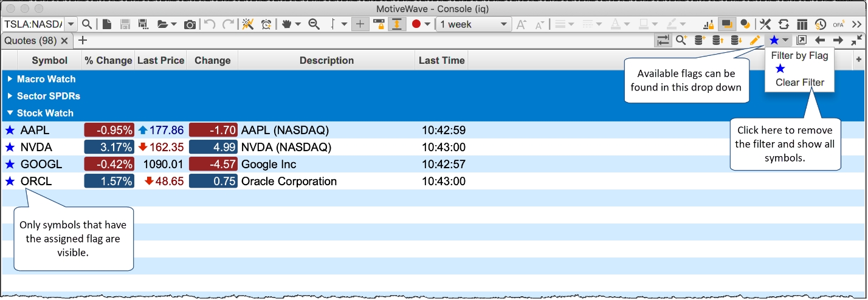868x300 pixels.
Task: Click the magic wand analysis icon
Action: (248, 24)
